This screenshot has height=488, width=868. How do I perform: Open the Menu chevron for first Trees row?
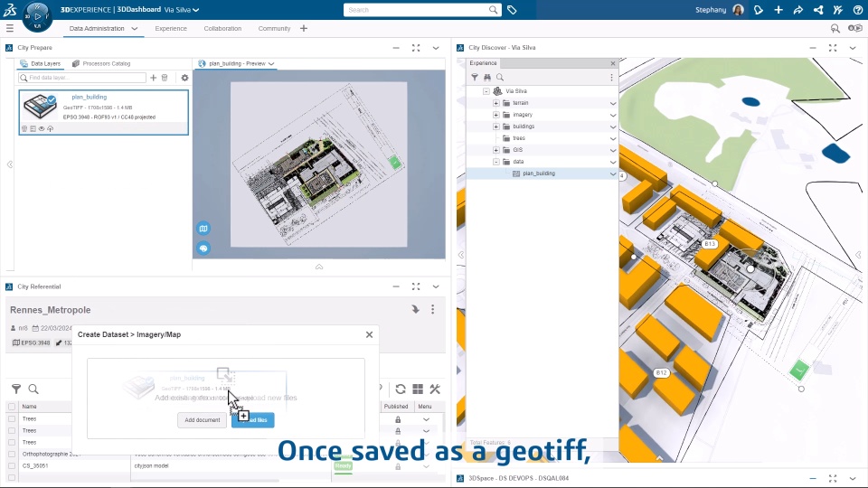click(426, 419)
